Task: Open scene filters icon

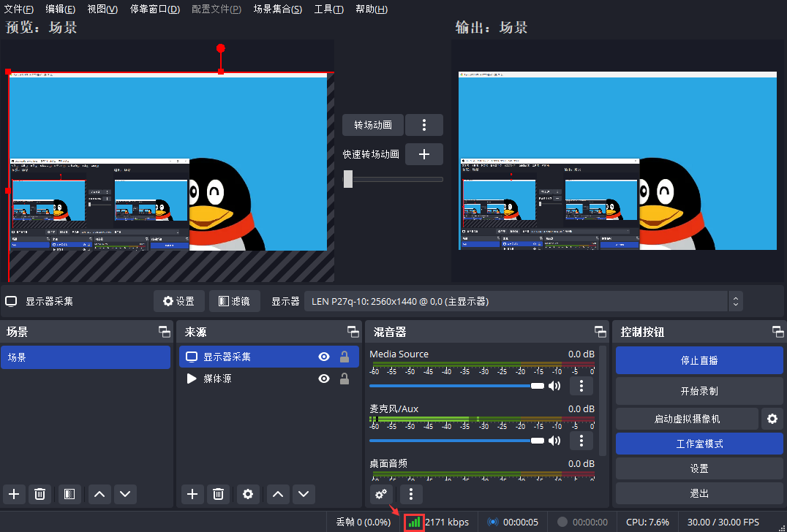Action: pos(69,495)
